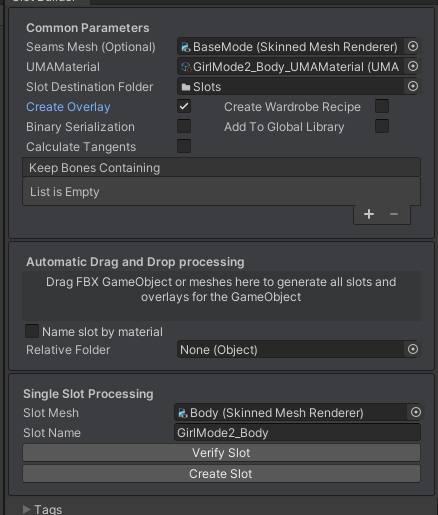Click the Verify Slot button
438x515 pixels.
click(221, 453)
